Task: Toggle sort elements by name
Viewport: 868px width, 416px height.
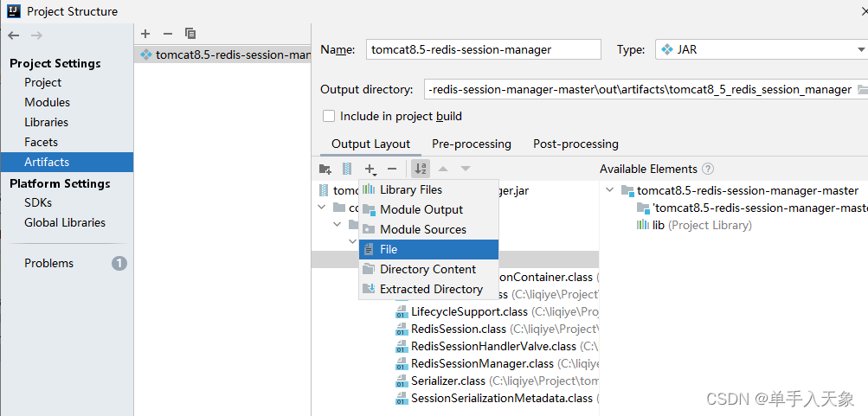Action: [x=421, y=169]
